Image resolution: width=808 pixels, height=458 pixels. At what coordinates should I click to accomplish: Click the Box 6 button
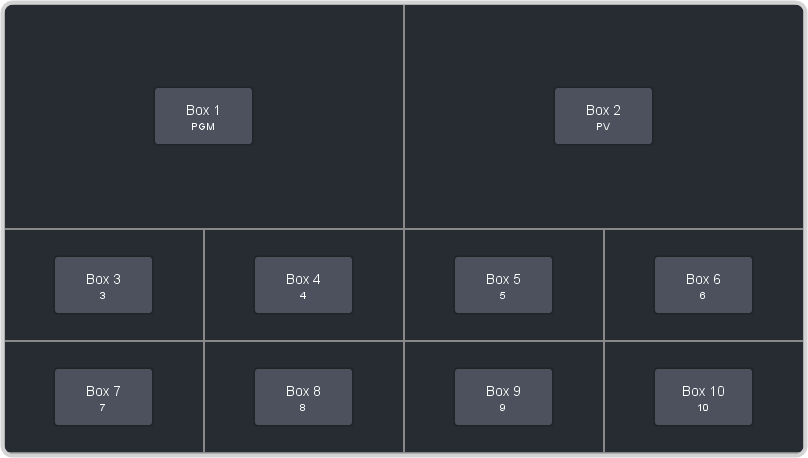(x=703, y=285)
